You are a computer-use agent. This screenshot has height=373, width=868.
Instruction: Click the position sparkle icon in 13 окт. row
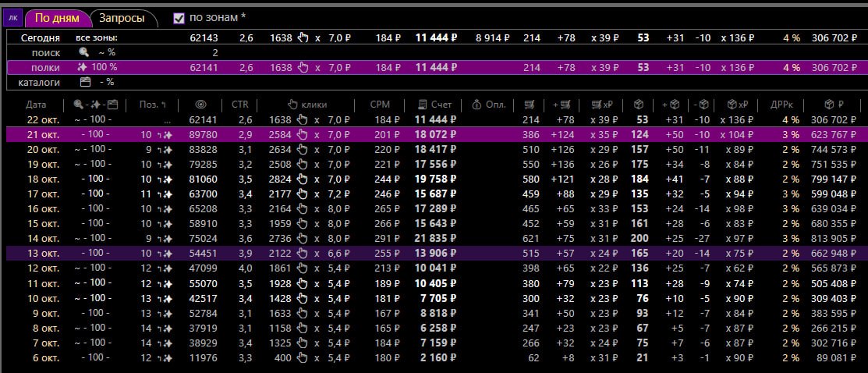click(166, 254)
